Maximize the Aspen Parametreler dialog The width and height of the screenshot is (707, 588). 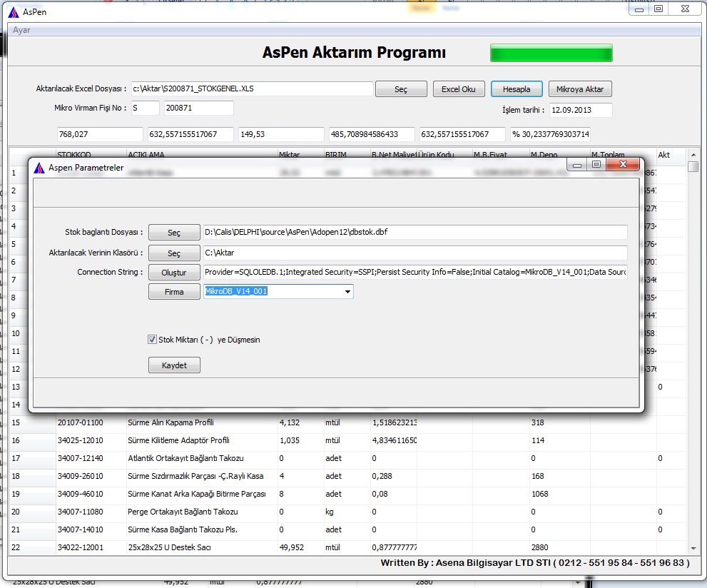[596, 165]
